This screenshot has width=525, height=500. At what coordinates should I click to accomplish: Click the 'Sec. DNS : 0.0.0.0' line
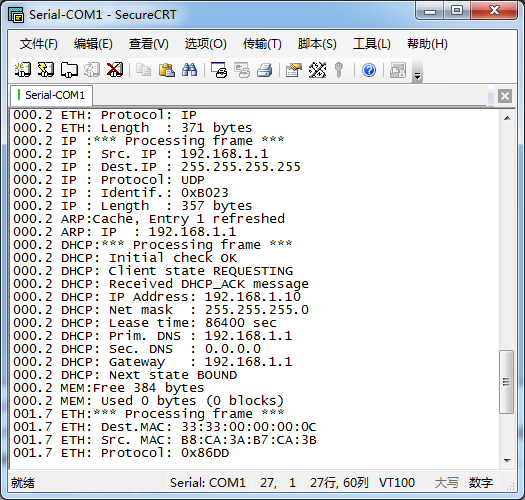click(x=137, y=349)
